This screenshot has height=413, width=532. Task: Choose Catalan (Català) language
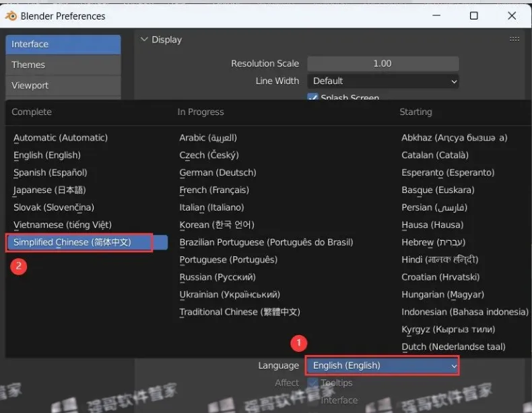tap(435, 155)
